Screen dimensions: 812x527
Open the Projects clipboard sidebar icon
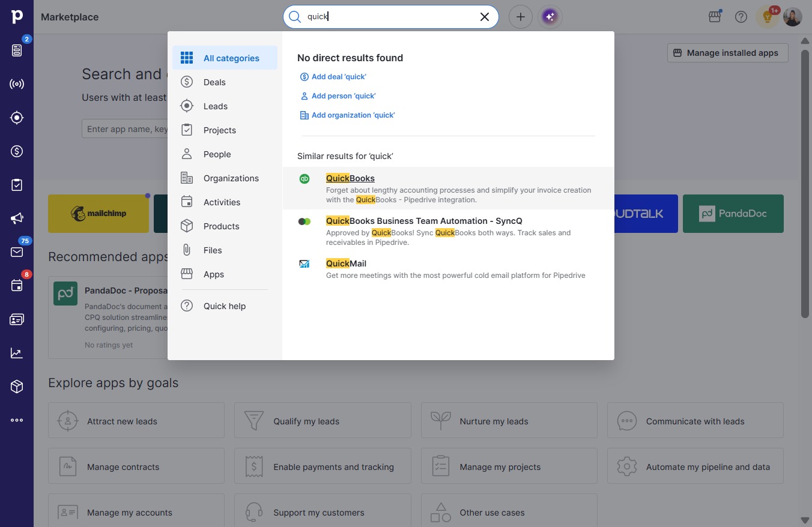tap(17, 185)
